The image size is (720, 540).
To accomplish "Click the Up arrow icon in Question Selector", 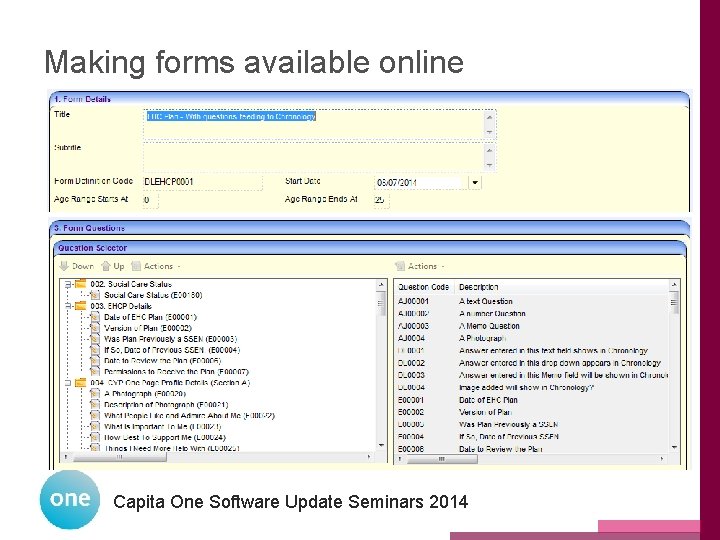I will pos(106,266).
